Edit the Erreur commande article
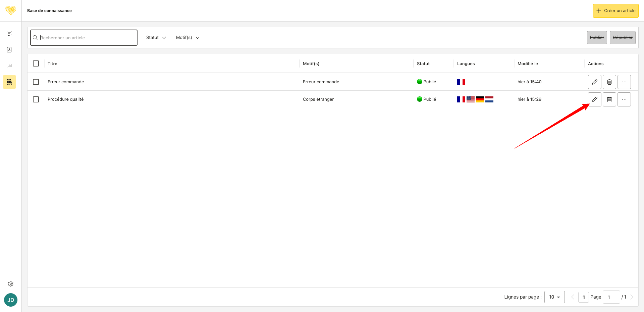The width and height of the screenshot is (644, 312). (594, 82)
